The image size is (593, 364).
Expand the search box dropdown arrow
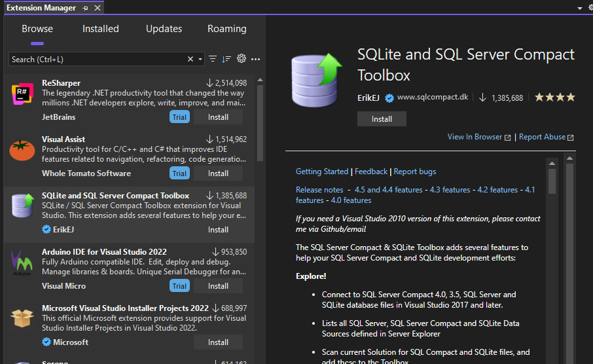(200, 59)
